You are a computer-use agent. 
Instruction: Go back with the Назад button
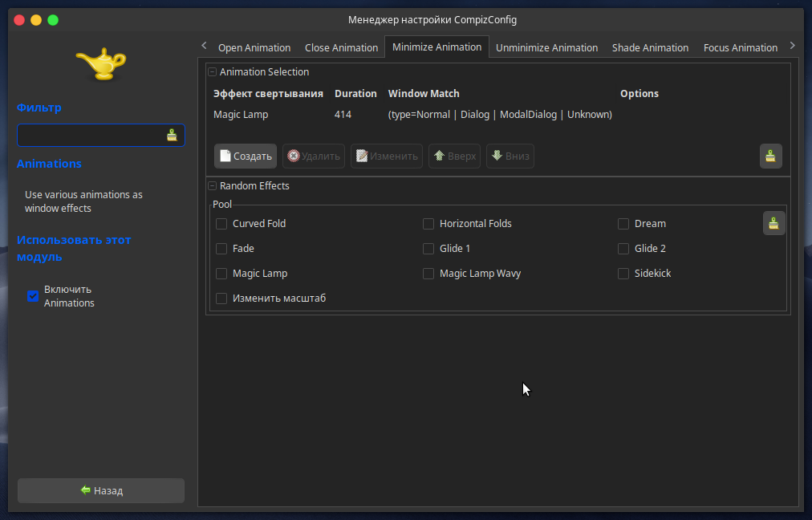pos(101,490)
